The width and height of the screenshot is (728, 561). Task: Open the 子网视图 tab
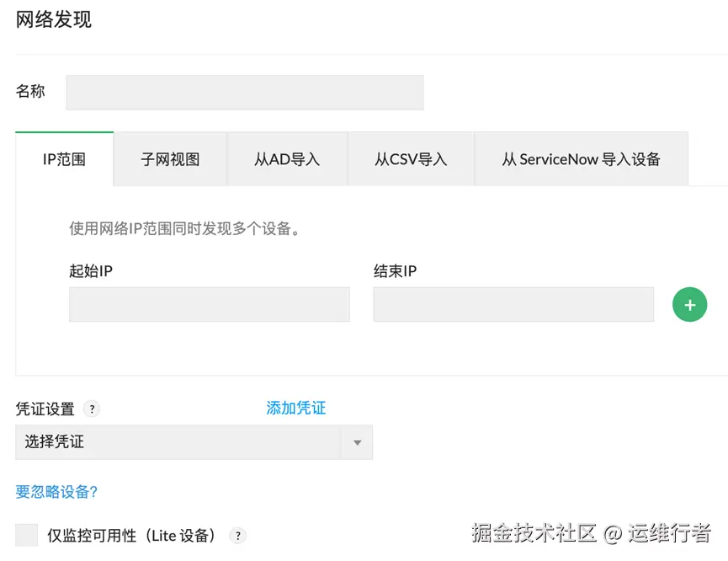tap(170, 159)
